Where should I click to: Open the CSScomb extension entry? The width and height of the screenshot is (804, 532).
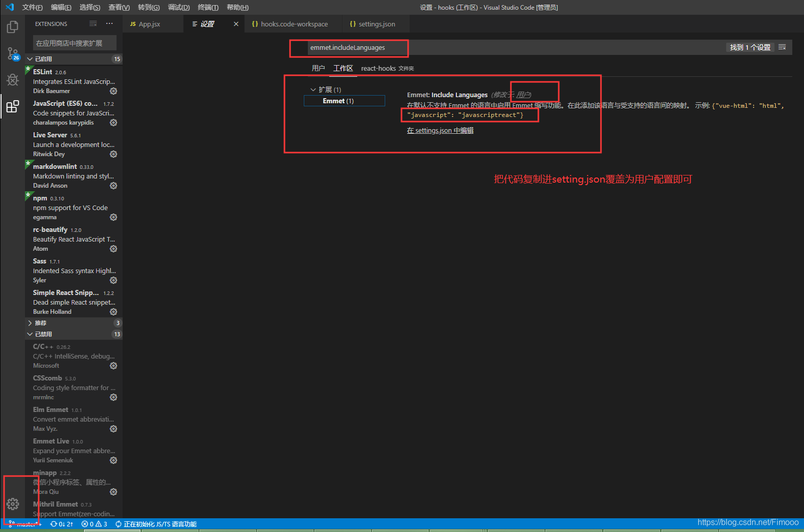click(74, 388)
